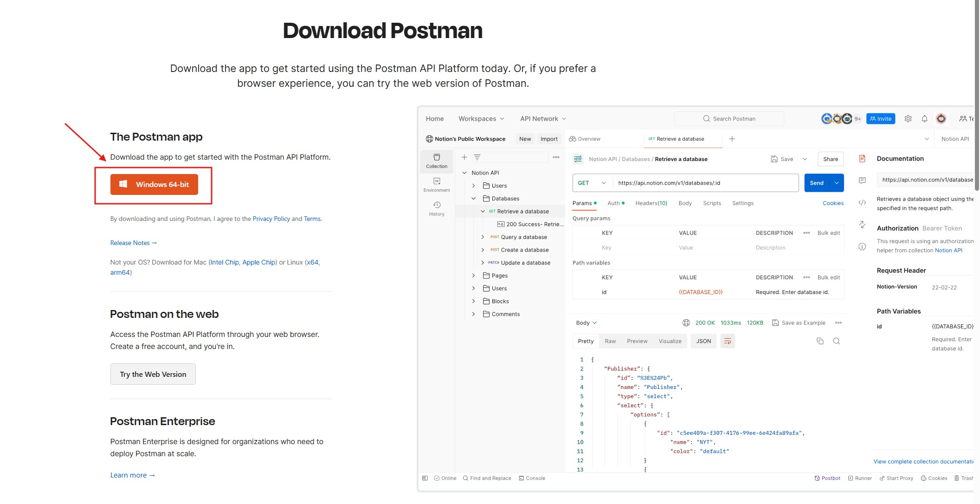
Task: Toggle the word wrap button in response
Action: coord(728,341)
